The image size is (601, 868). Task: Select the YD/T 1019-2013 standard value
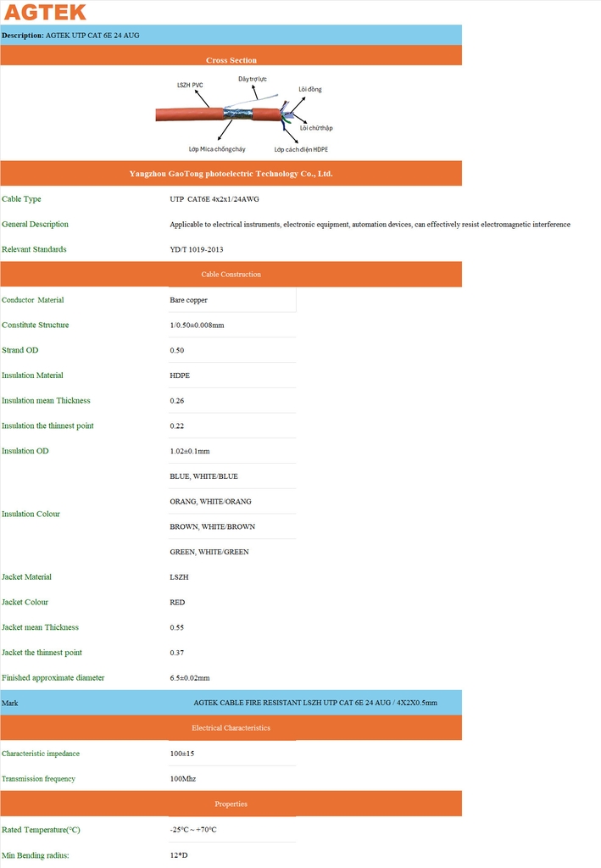point(197,250)
